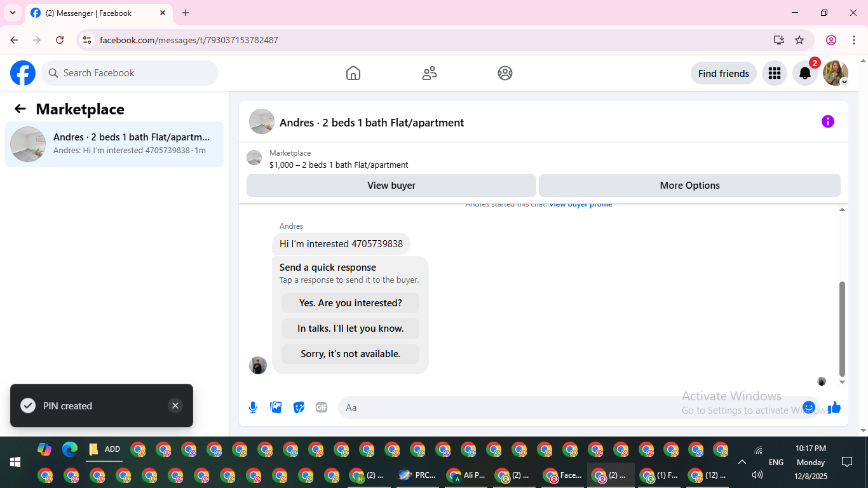This screenshot has height=488, width=868.
Task: Open Copilot from the taskbar
Action: pos(44,449)
